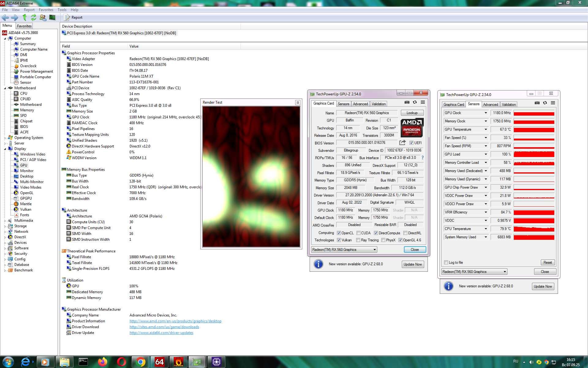Enable Log to file checkbox
Image resolution: width=588 pixels, height=368 pixels.
[446, 263]
